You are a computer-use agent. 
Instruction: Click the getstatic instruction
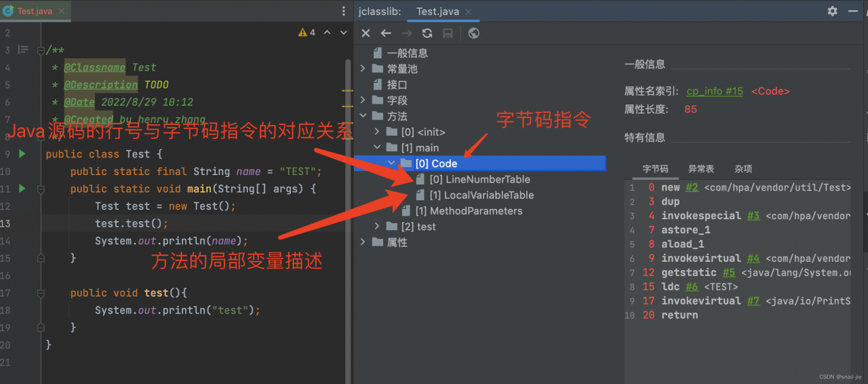point(689,273)
